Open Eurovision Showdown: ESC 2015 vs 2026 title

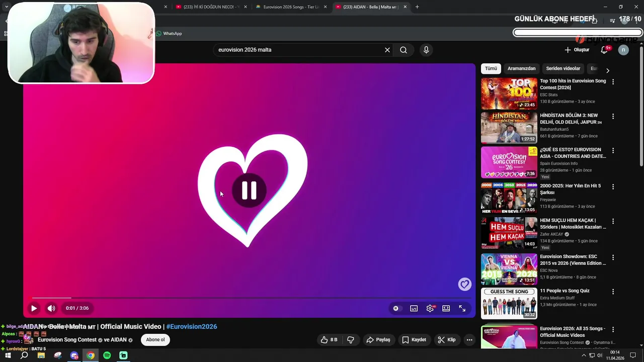[x=573, y=260]
